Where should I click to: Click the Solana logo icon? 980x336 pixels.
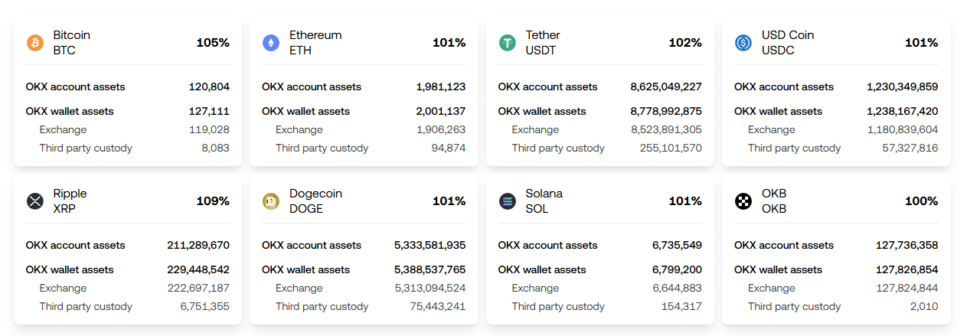point(508,201)
